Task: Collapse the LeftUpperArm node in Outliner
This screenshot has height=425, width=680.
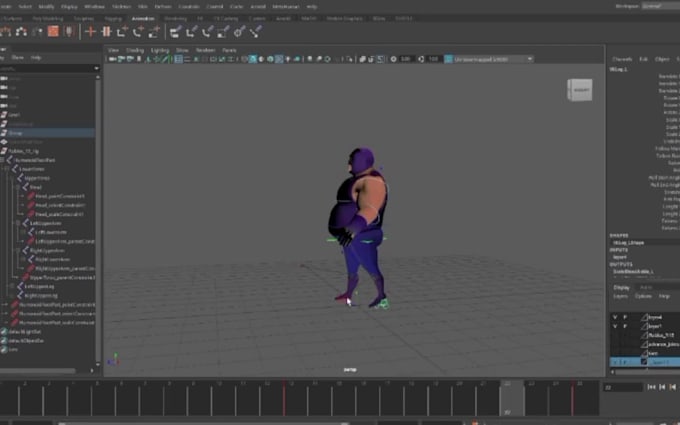Action: click(x=18, y=223)
